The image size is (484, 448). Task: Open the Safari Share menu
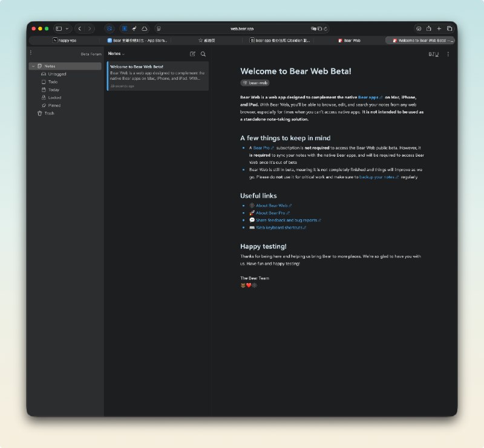[x=429, y=28]
